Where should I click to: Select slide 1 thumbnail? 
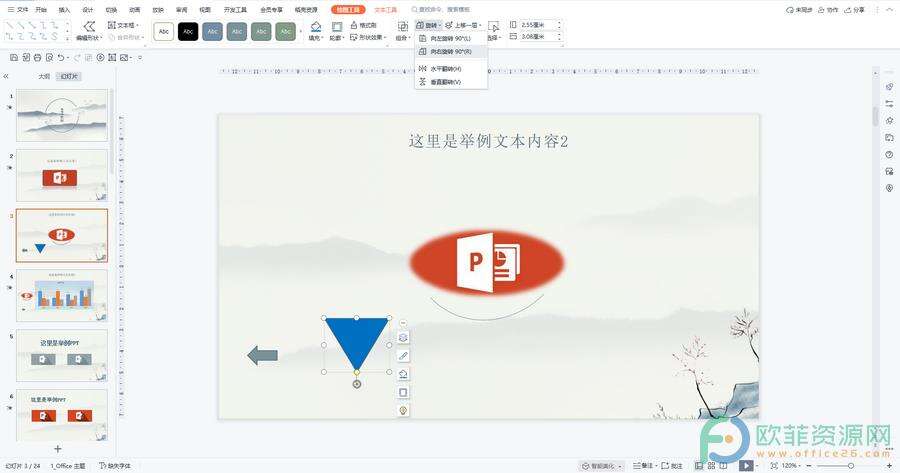click(62, 115)
